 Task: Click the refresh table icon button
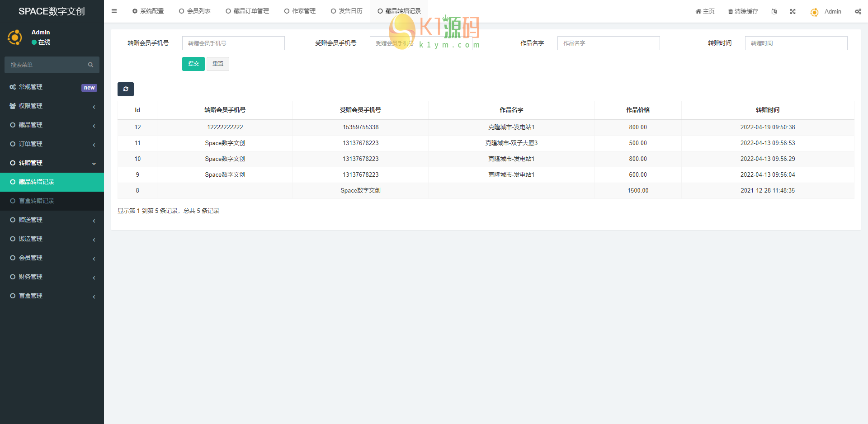pos(126,89)
